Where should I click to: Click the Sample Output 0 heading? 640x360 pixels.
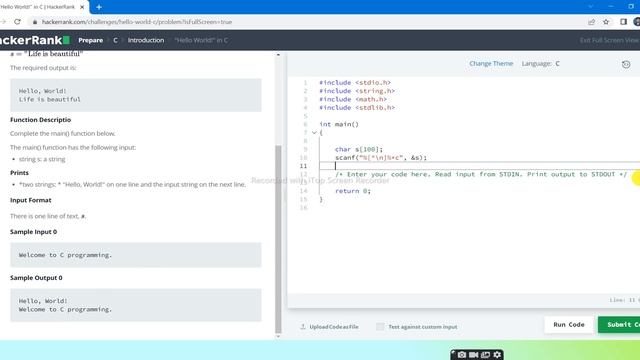click(x=36, y=278)
